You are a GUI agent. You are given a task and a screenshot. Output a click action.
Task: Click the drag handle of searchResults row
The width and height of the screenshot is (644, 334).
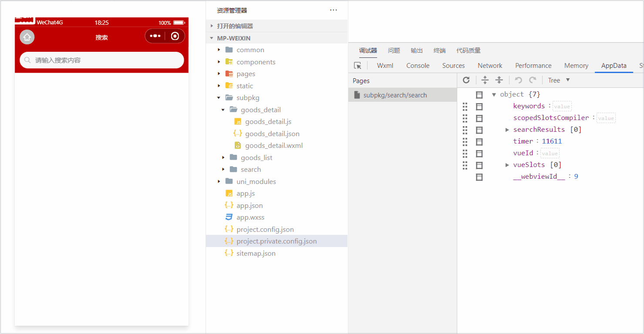(x=465, y=130)
